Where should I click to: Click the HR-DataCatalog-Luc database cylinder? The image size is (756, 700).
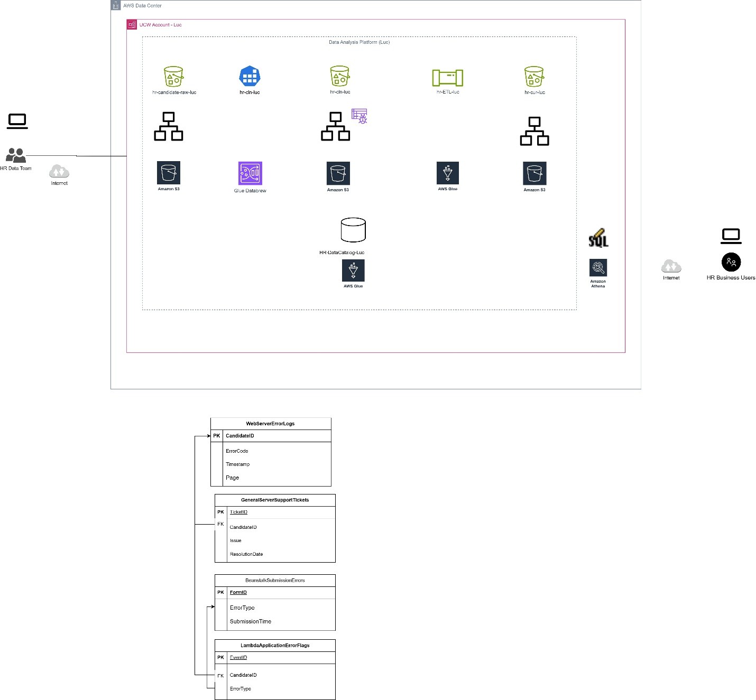point(353,230)
